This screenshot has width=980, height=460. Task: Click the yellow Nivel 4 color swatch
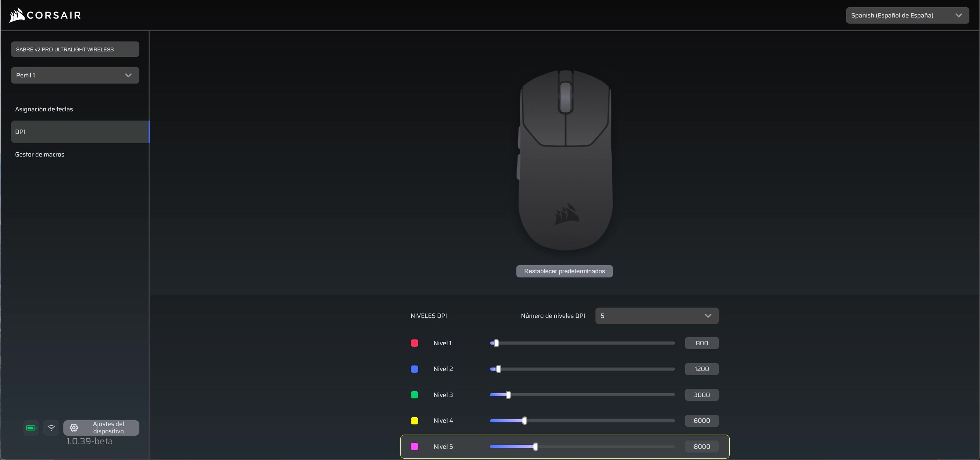pos(414,420)
